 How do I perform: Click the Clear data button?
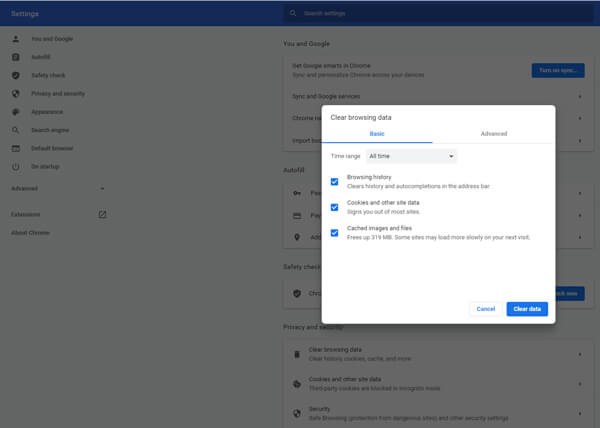pyautogui.click(x=527, y=309)
